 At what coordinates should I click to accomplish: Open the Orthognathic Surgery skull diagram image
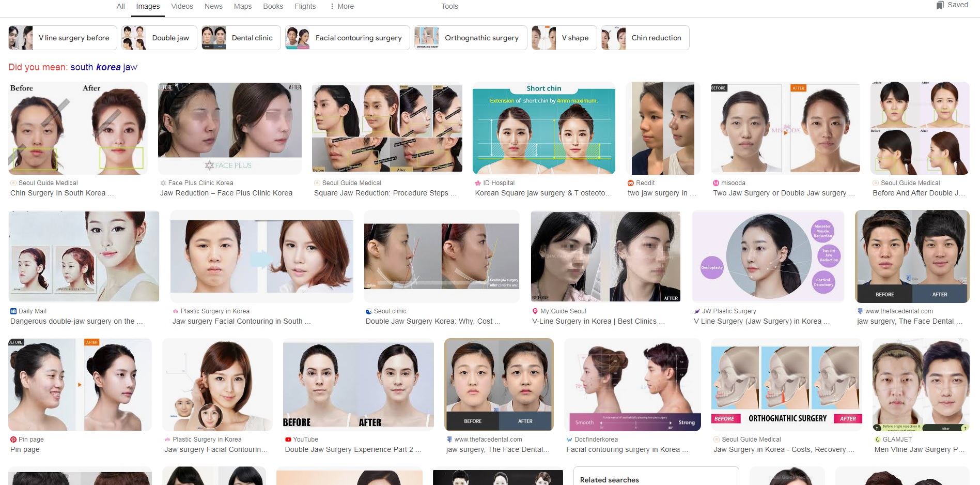[x=786, y=385]
